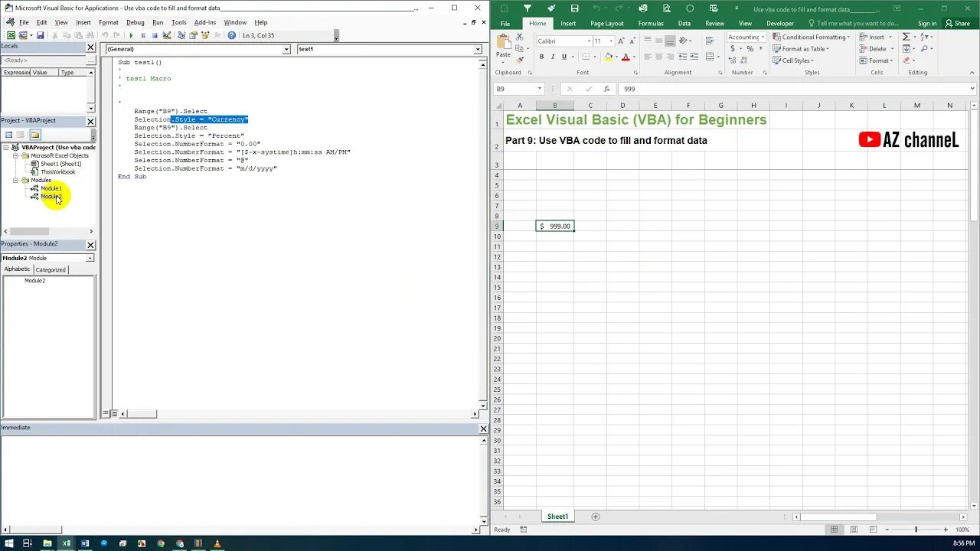
Task: Click Increase Decimal icon in Number group
Action: pos(732,60)
